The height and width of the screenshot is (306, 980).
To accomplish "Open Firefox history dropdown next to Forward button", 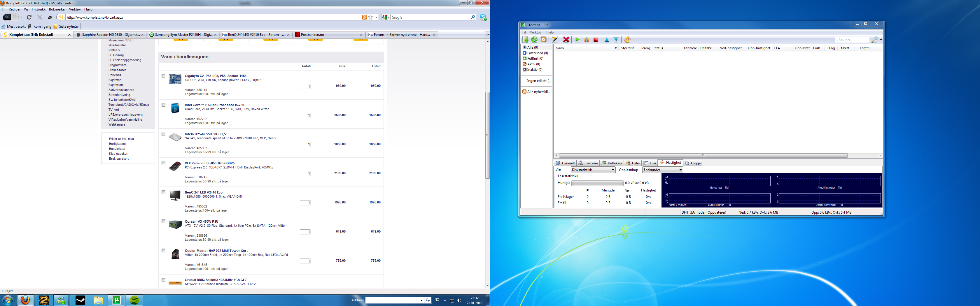I will point(20,17).
